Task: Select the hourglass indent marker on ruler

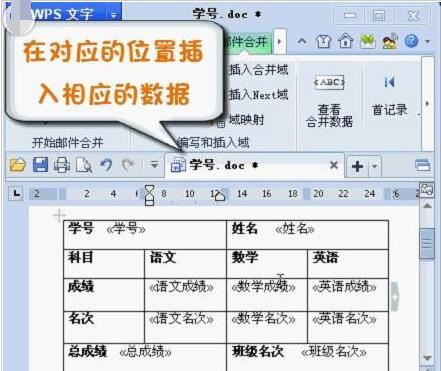Action: [149, 195]
